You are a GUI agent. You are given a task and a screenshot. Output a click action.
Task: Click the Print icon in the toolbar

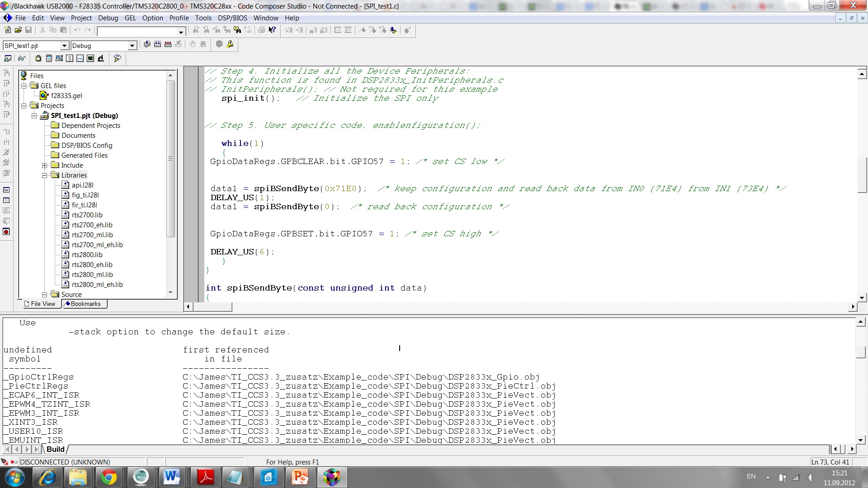click(x=261, y=30)
